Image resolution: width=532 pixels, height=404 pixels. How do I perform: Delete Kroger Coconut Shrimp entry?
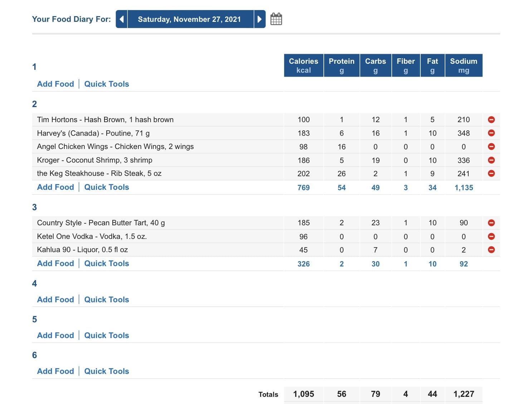[491, 160]
